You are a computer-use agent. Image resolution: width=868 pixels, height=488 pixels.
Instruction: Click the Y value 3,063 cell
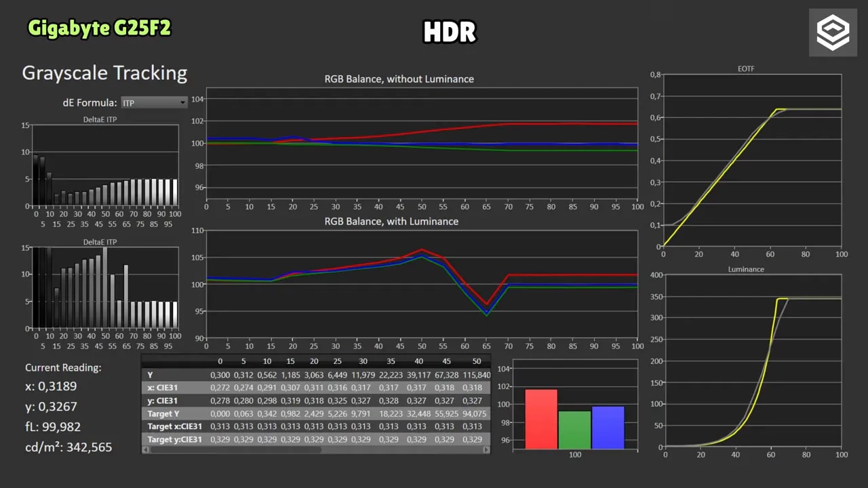click(x=314, y=375)
